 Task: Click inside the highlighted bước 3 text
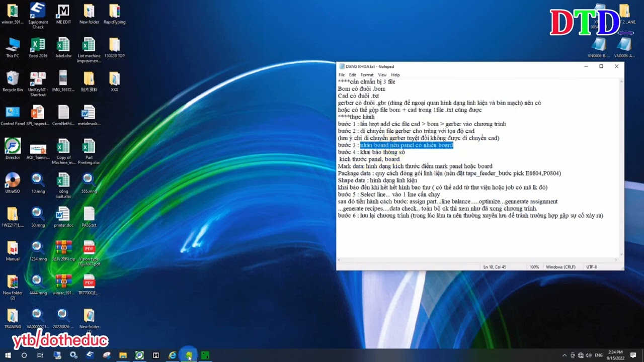pyautogui.click(x=407, y=145)
